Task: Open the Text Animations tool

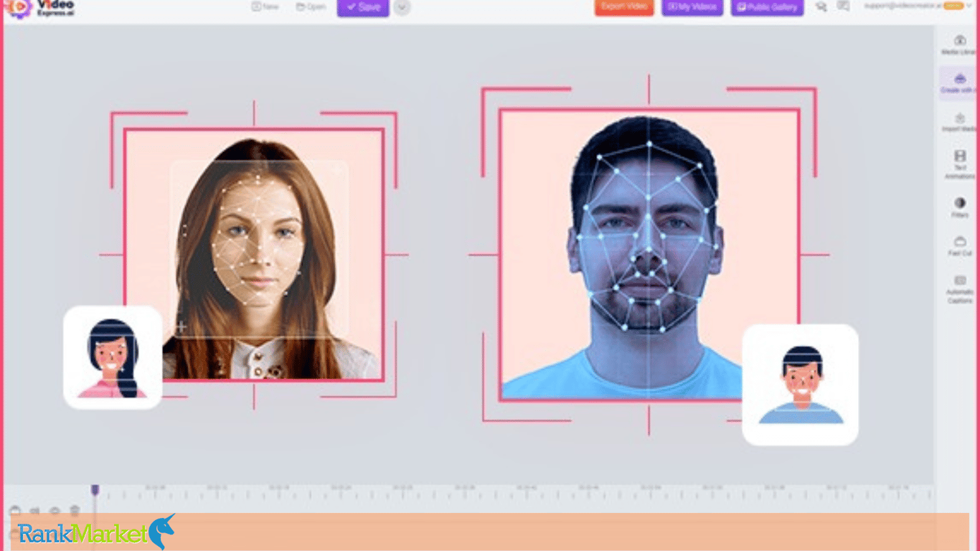Action: [x=959, y=165]
